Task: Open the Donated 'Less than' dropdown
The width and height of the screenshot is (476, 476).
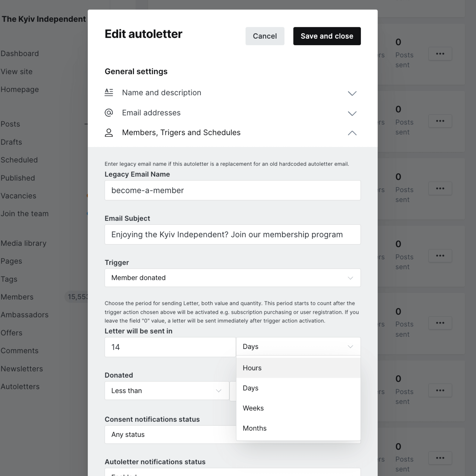Action: [x=166, y=390]
